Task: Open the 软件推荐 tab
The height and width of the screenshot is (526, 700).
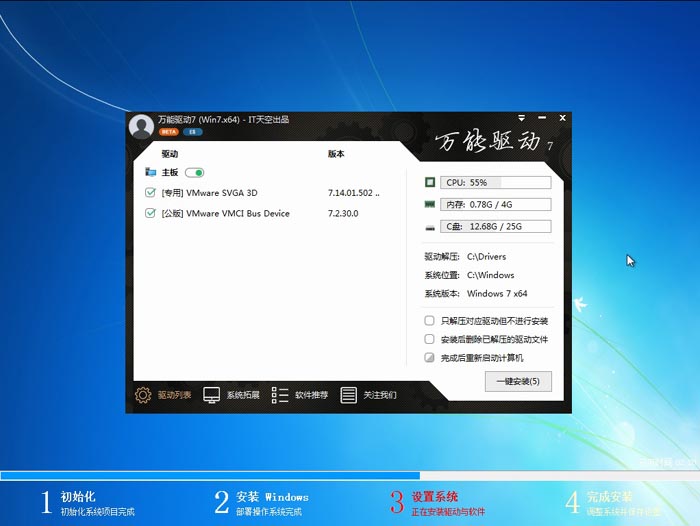Action: pyautogui.click(x=300, y=395)
